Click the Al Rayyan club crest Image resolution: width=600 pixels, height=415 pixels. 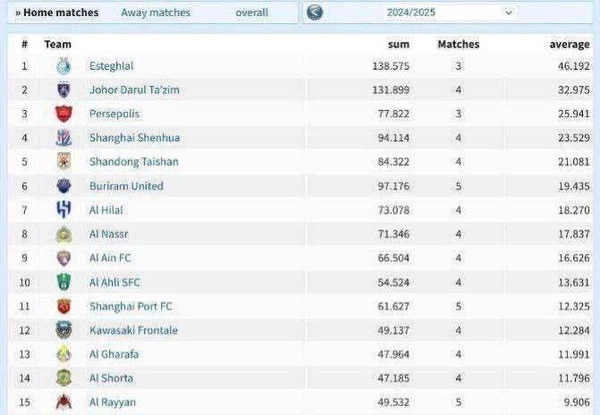(x=64, y=402)
